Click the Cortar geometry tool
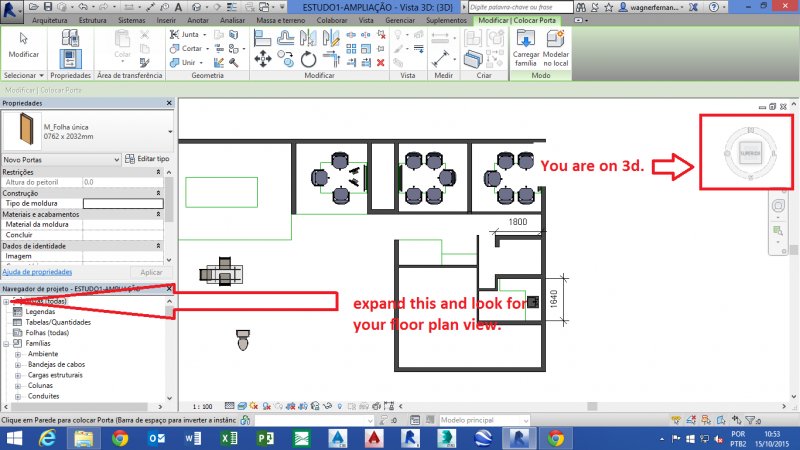Image resolution: width=800 pixels, height=450 pixels. point(188,48)
